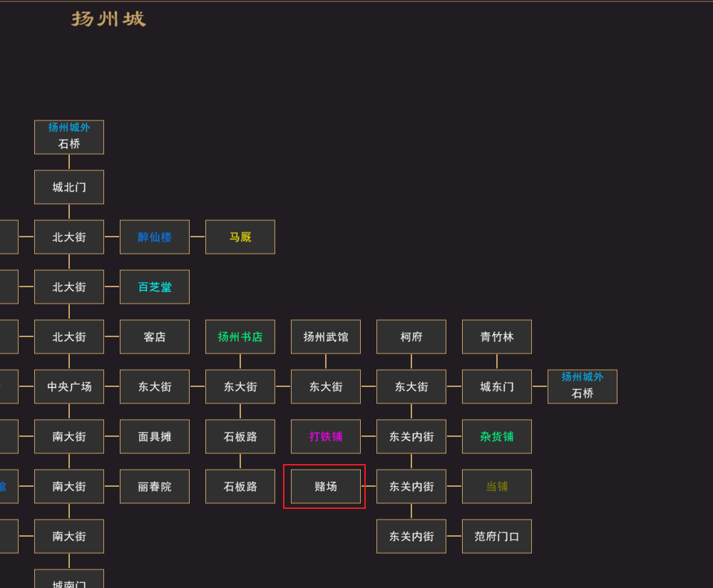Click 石板路 beside 赌场
Image resolution: width=713 pixels, height=588 pixels.
(x=240, y=487)
